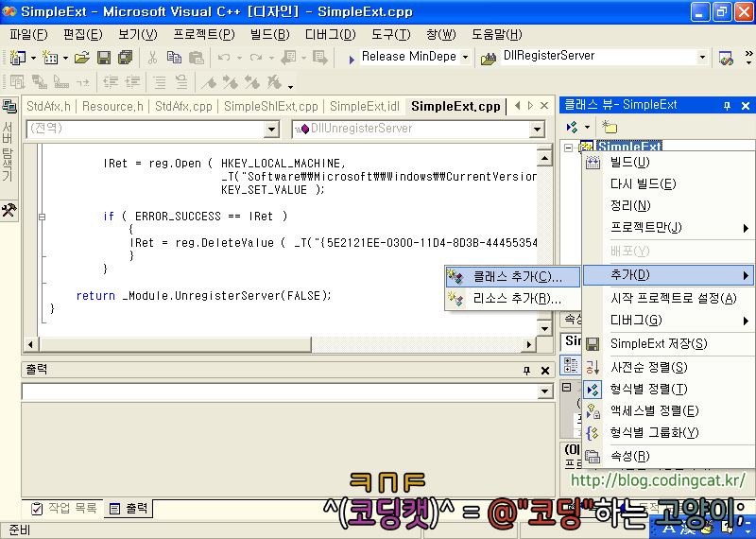Select 시작 프로젝트로 설정(A)

(x=669, y=298)
